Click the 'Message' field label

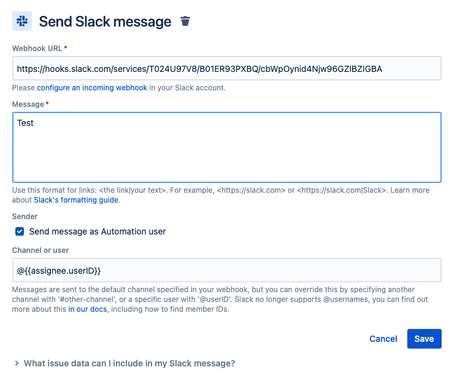click(x=28, y=104)
